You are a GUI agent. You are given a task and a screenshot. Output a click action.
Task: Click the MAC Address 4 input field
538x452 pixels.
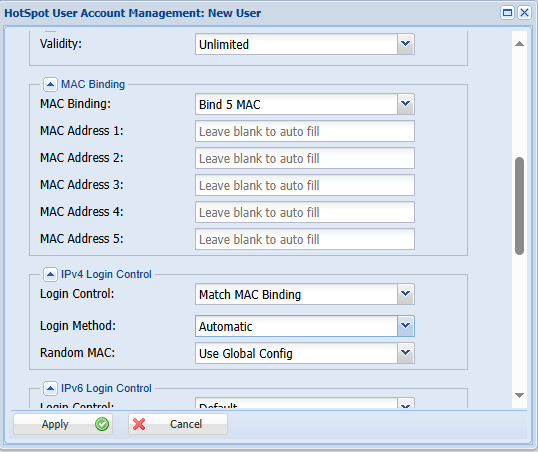[x=305, y=212]
